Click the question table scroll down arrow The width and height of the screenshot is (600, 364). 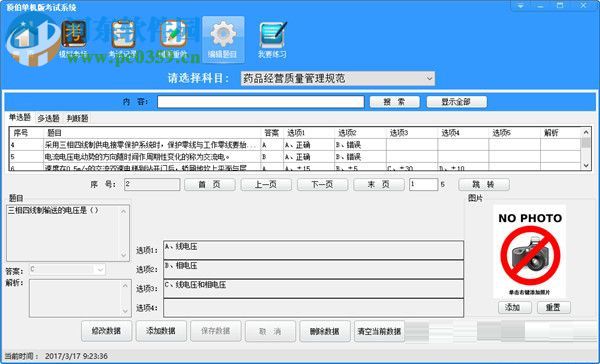586,165
